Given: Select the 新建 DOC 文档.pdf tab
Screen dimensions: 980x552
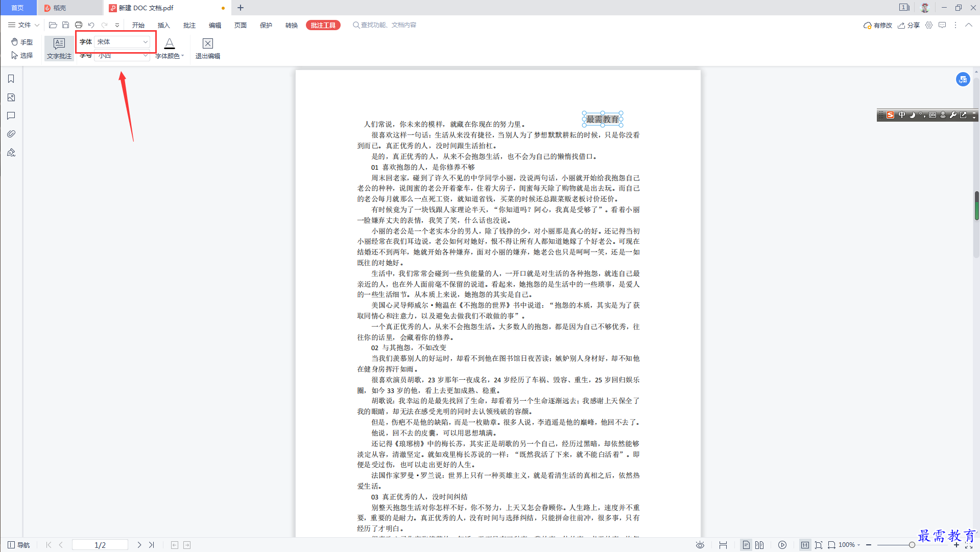Looking at the screenshot, I should (x=167, y=8).
